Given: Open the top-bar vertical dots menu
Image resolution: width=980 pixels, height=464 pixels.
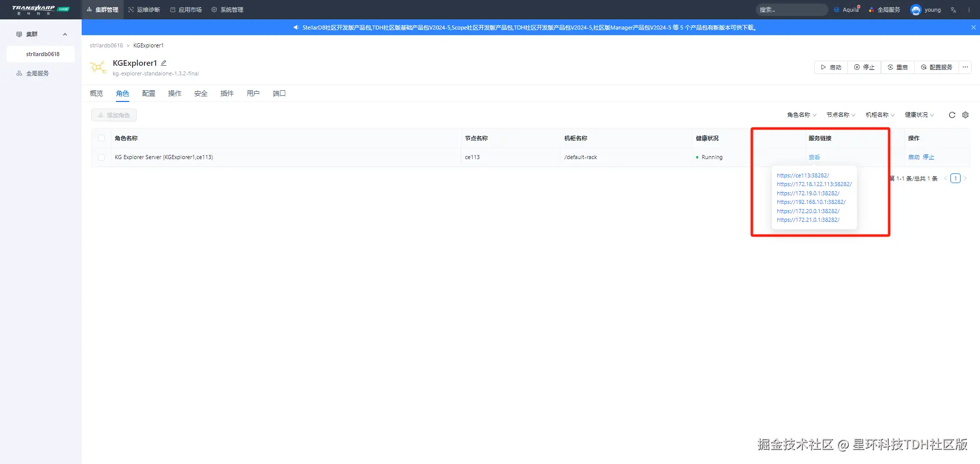Looking at the screenshot, I should tap(969, 10).
